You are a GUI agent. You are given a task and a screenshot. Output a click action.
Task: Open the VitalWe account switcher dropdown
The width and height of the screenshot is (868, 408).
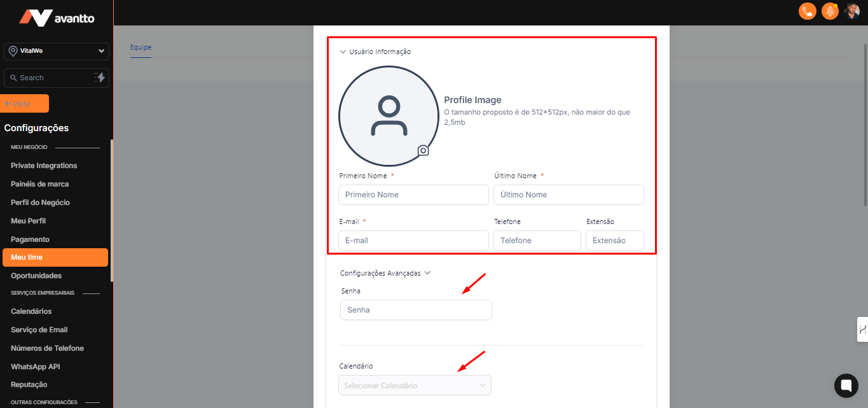[57, 51]
